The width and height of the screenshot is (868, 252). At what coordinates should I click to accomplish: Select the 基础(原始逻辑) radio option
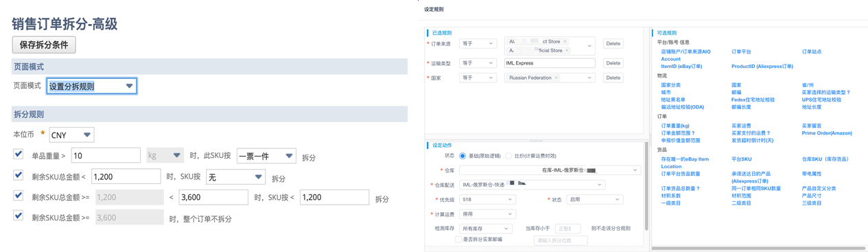[x=463, y=156]
